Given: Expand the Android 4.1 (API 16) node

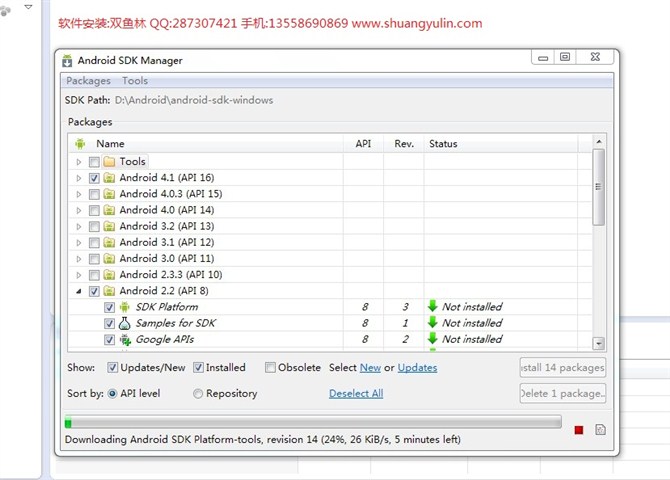Looking at the screenshot, I should coord(79,178).
